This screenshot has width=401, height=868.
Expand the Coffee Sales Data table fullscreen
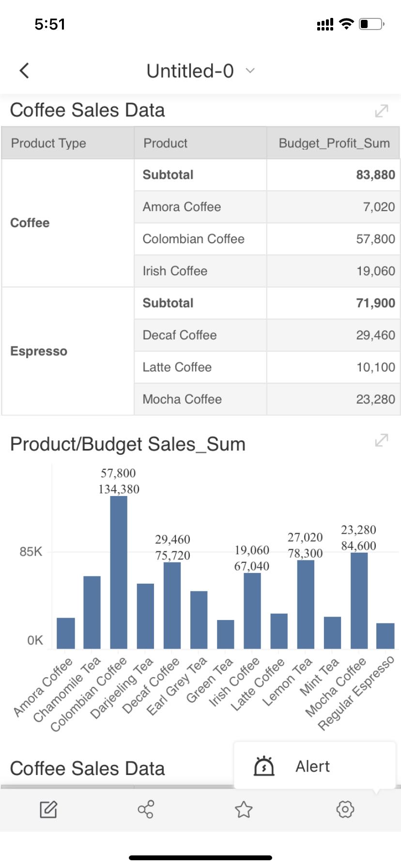[381, 111]
